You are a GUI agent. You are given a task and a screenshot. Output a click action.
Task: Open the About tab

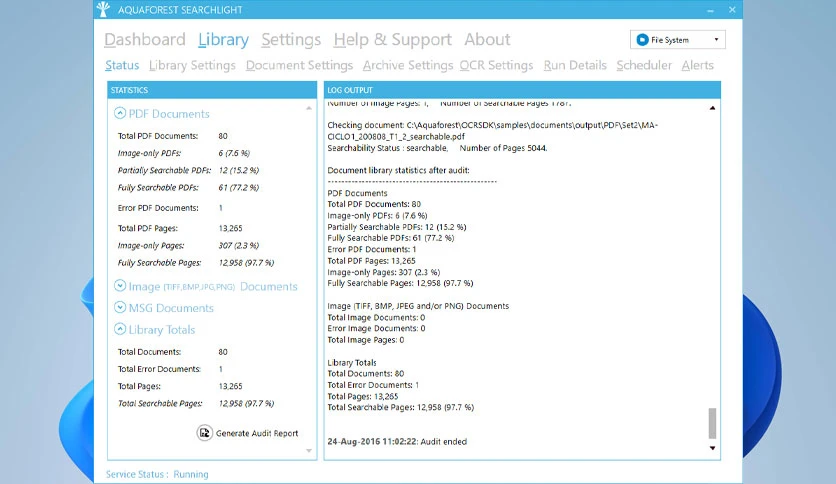487,39
